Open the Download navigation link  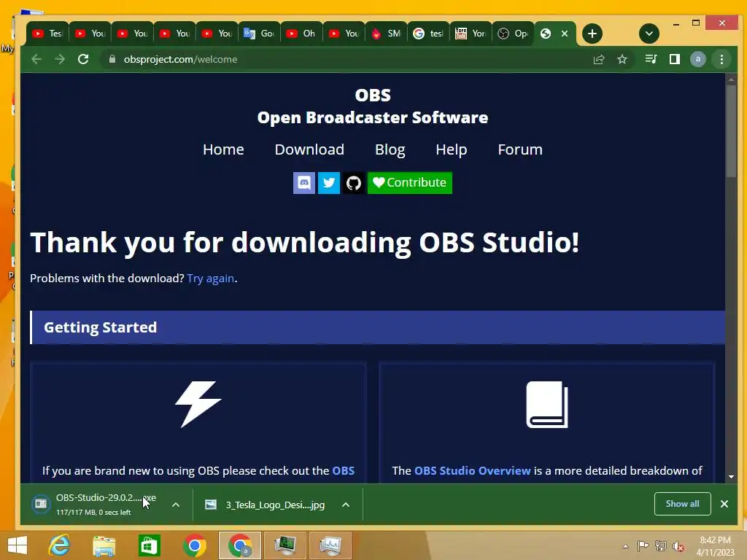309,149
